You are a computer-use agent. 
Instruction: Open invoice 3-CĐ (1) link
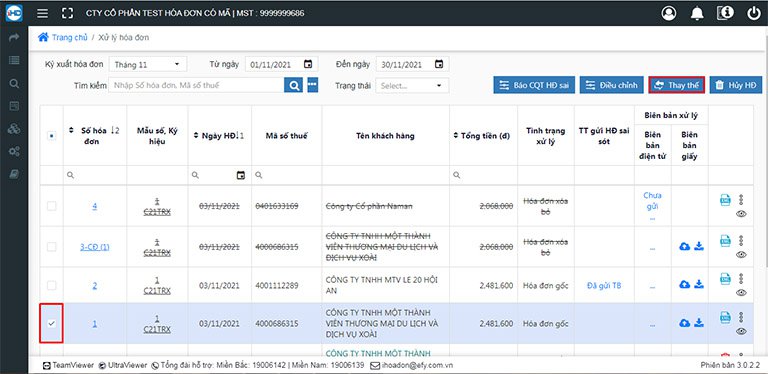(x=95, y=247)
